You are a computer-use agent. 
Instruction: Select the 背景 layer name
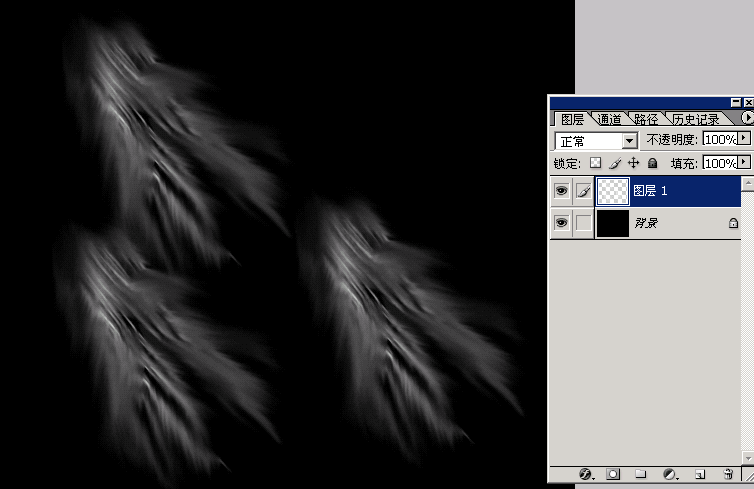(646, 223)
